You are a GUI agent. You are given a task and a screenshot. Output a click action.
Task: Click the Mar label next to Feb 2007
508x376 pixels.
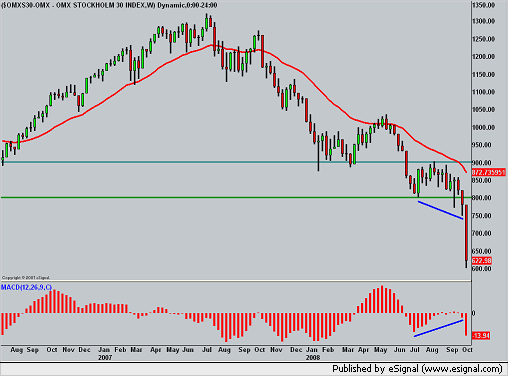click(136, 350)
